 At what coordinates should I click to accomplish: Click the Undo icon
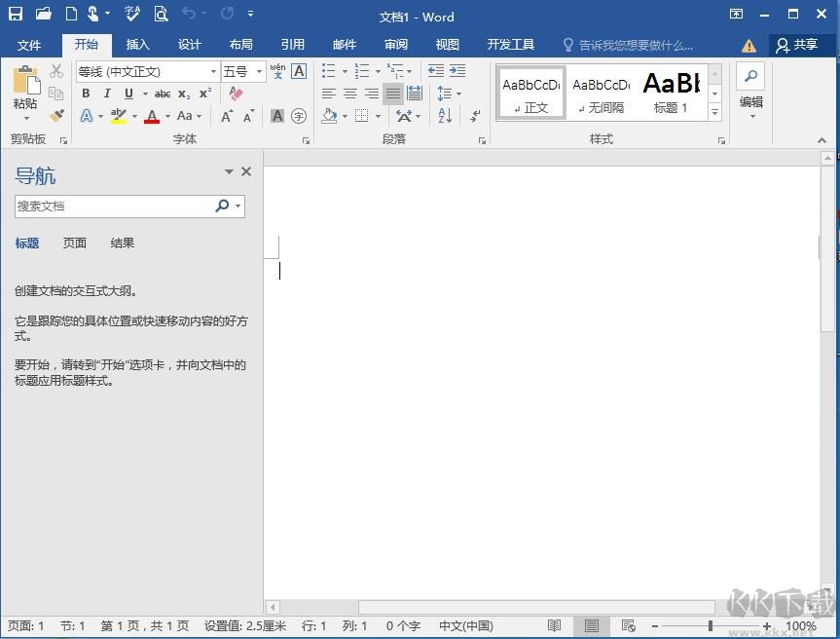tap(190, 13)
